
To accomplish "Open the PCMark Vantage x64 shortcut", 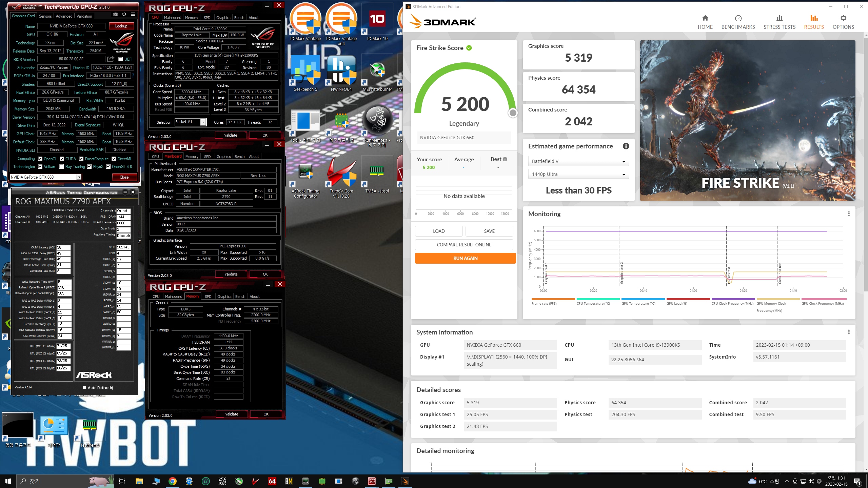I will [x=341, y=24].
